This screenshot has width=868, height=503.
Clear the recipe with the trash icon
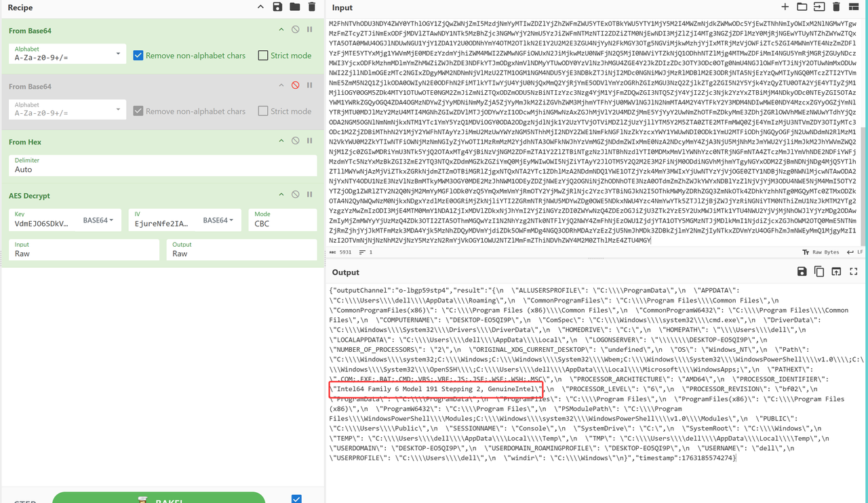coord(312,7)
